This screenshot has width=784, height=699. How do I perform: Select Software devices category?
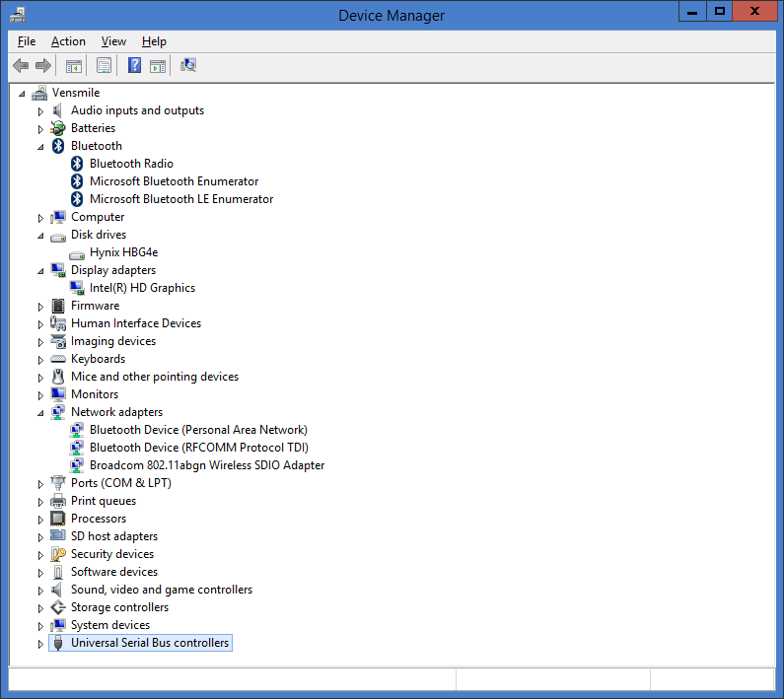point(114,572)
